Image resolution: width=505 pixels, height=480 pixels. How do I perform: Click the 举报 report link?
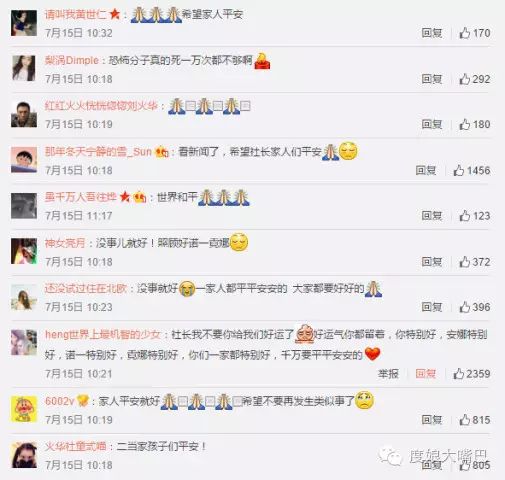tap(388, 374)
